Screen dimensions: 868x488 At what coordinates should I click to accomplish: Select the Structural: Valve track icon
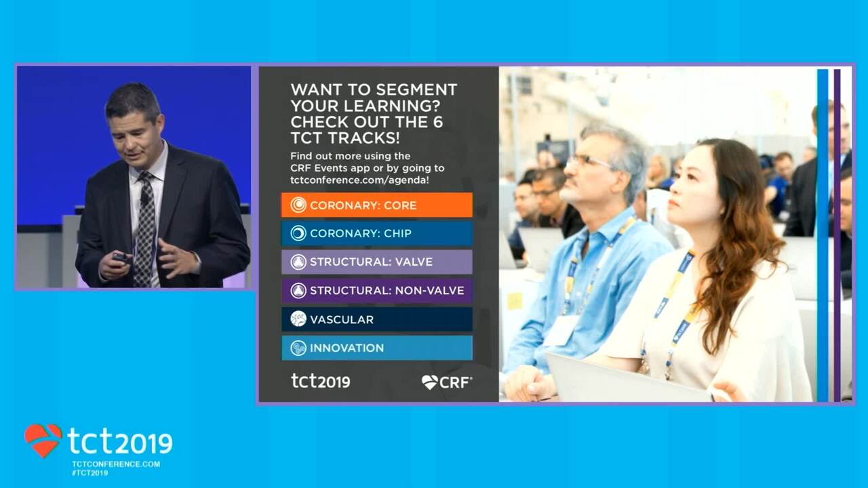[298, 262]
